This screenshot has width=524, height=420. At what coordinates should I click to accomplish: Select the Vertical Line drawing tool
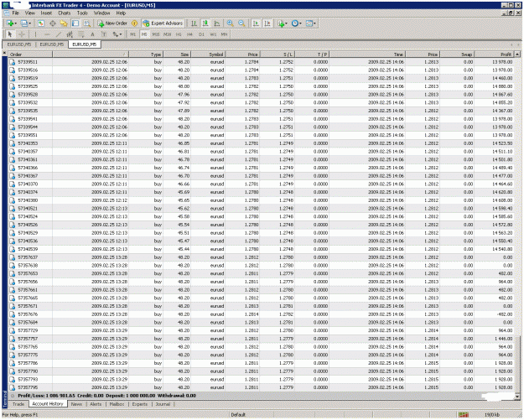(x=36, y=34)
